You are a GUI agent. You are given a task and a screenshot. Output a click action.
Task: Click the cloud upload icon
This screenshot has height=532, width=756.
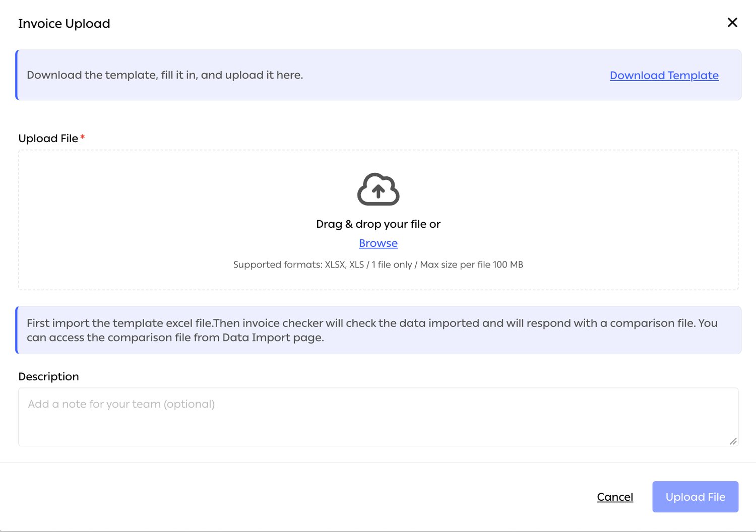click(379, 189)
